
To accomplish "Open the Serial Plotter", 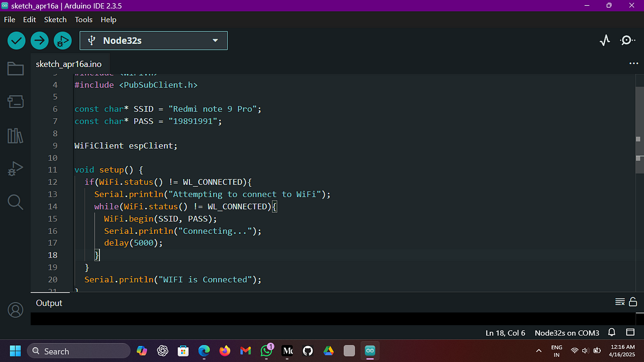I will pyautogui.click(x=605, y=40).
